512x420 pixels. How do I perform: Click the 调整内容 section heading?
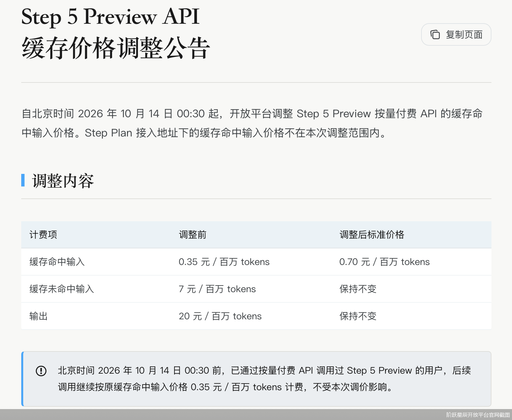click(x=63, y=181)
